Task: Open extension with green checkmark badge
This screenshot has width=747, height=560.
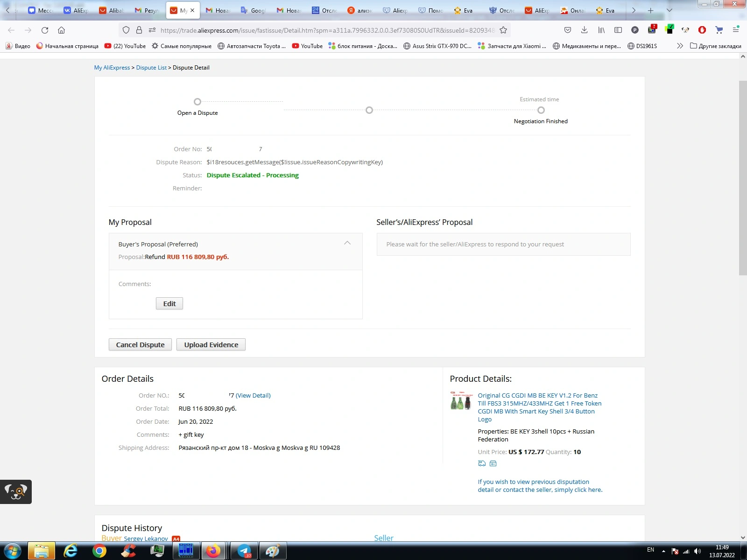Action: click(669, 29)
